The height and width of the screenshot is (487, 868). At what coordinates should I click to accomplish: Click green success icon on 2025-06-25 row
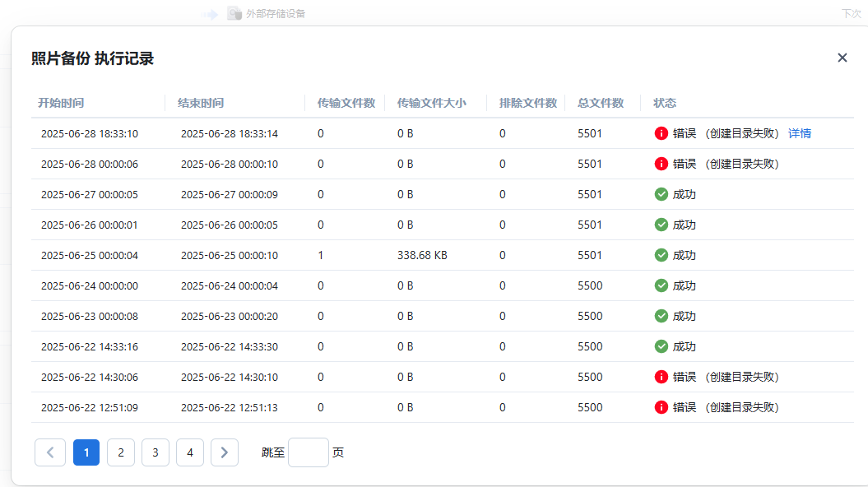click(x=661, y=255)
